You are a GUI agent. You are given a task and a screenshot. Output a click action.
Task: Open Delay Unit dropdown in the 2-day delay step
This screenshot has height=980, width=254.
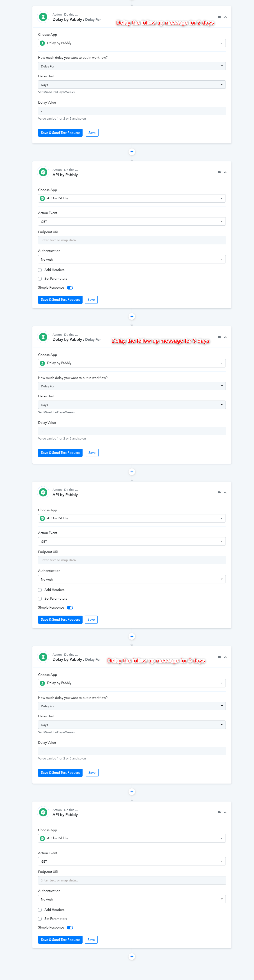132,85
